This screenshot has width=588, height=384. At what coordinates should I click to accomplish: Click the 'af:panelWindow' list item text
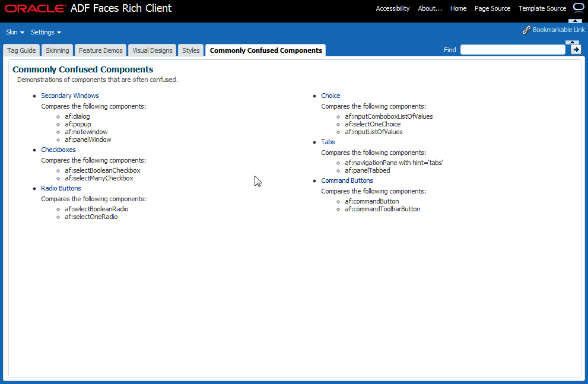88,139
